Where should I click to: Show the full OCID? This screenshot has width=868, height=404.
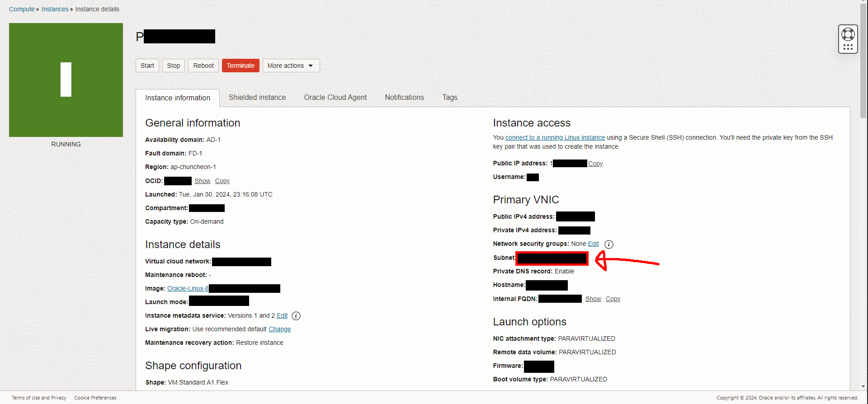[203, 181]
